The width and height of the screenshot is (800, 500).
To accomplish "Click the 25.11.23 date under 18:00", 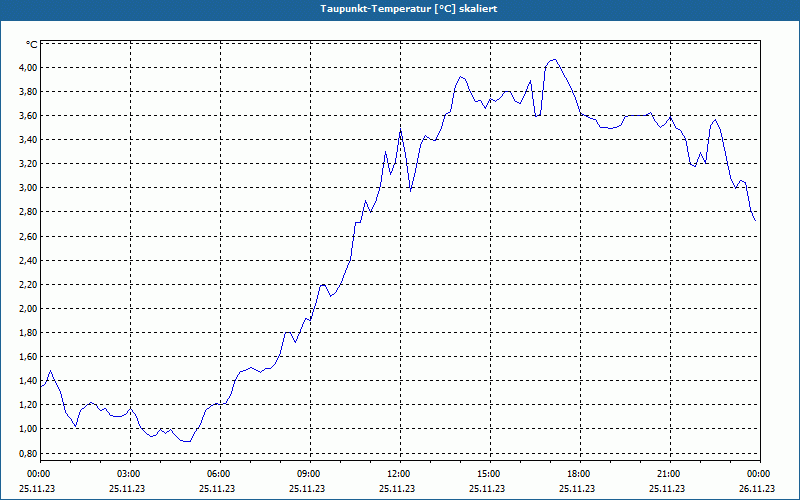I will (x=577, y=488).
